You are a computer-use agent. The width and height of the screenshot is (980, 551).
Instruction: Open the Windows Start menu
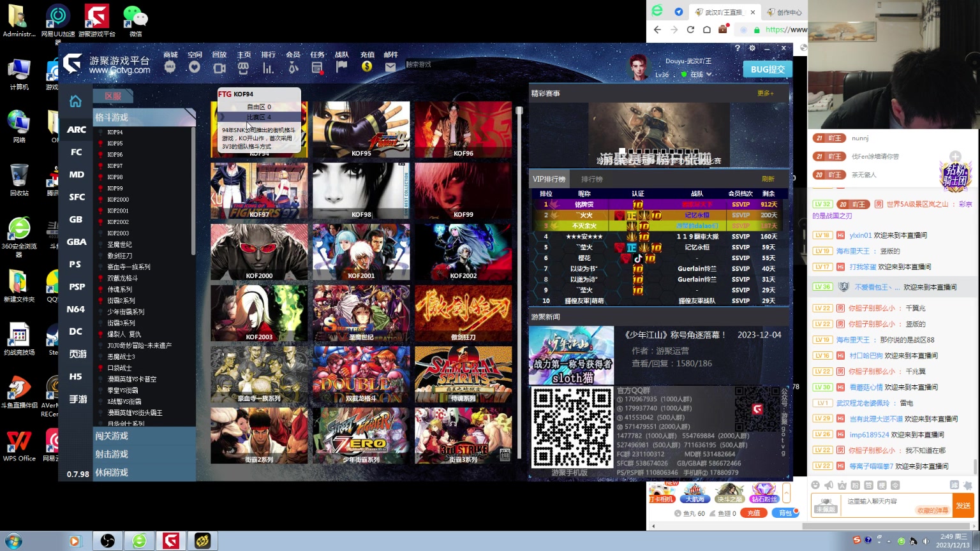point(13,541)
